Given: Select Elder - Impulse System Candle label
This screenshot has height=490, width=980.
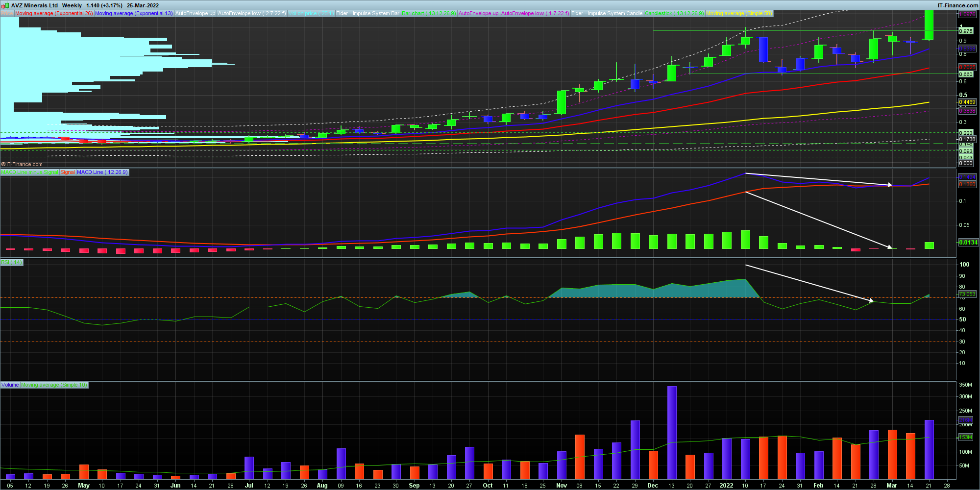Looking at the screenshot, I should [607, 13].
